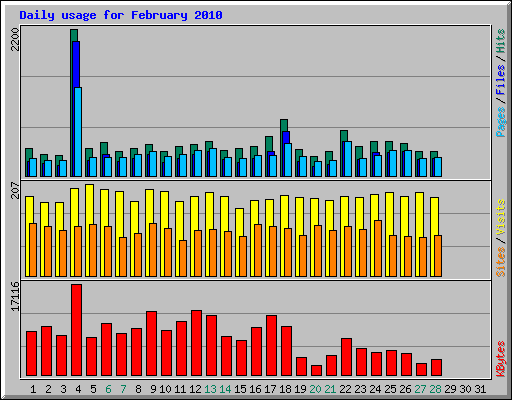The height and width of the screenshot is (400, 512).
Task: Click the orange sites bar on day 7
Action: (x=123, y=257)
